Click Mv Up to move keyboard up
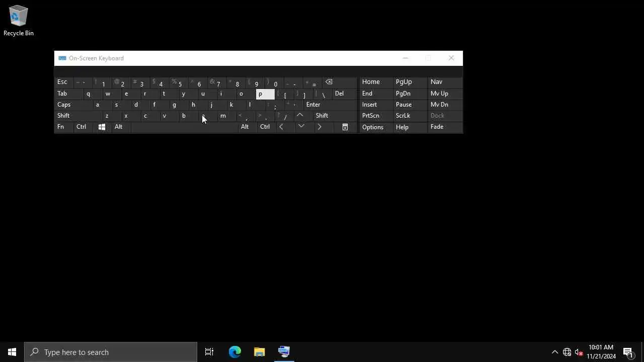 445,94
